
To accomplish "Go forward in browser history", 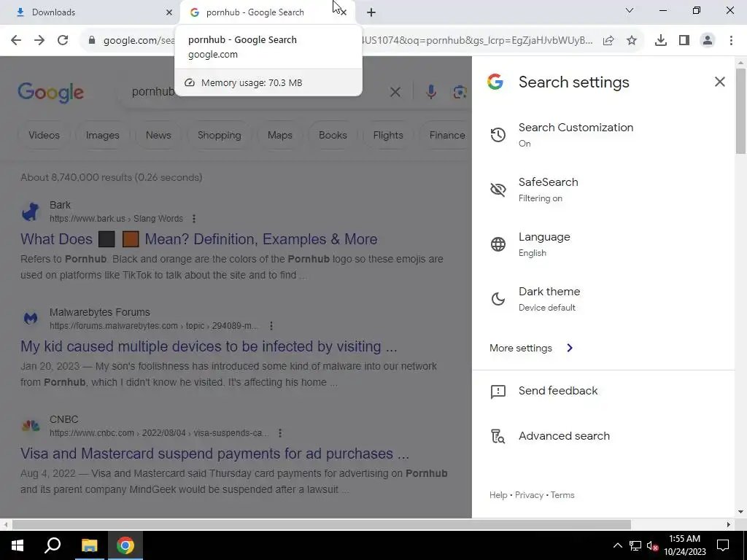I will [39, 40].
